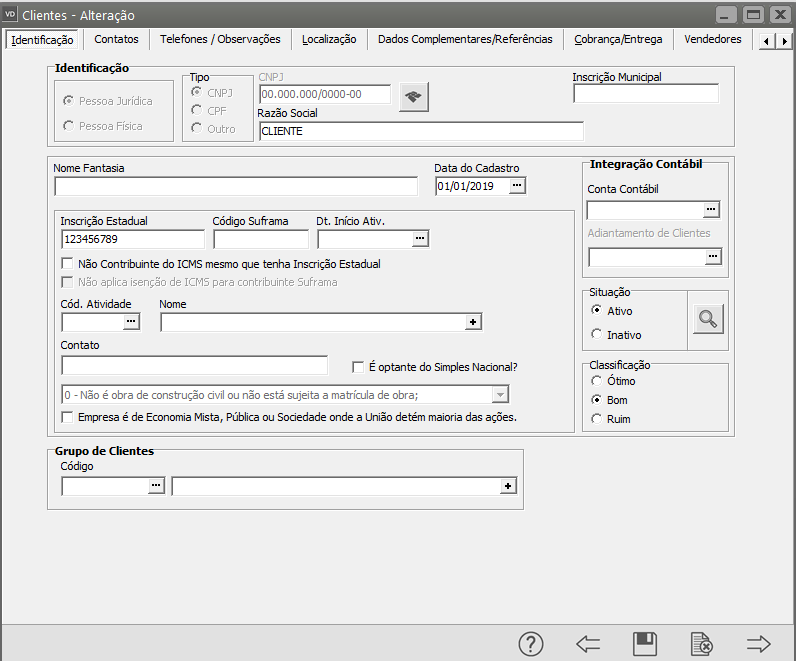Expand the Grupo de Clientes plus button

[508, 486]
